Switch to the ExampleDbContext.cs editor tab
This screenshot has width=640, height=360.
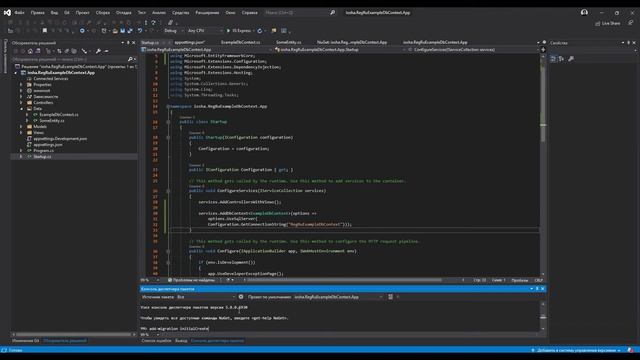pos(241,42)
